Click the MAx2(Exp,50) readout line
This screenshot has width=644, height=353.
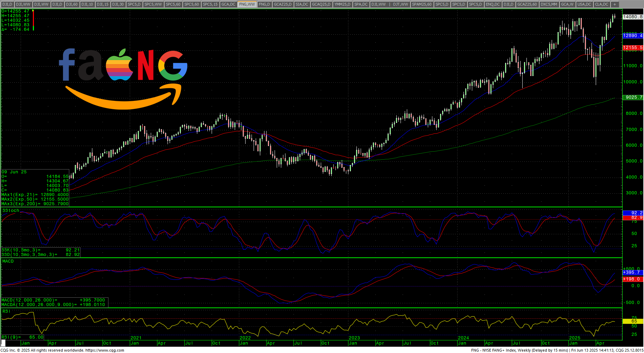[35, 199]
